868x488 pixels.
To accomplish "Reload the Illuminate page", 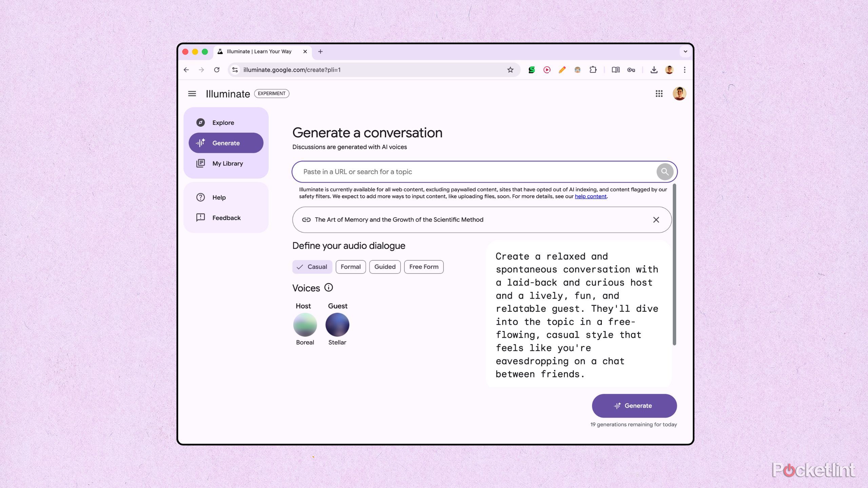I will tap(217, 70).
